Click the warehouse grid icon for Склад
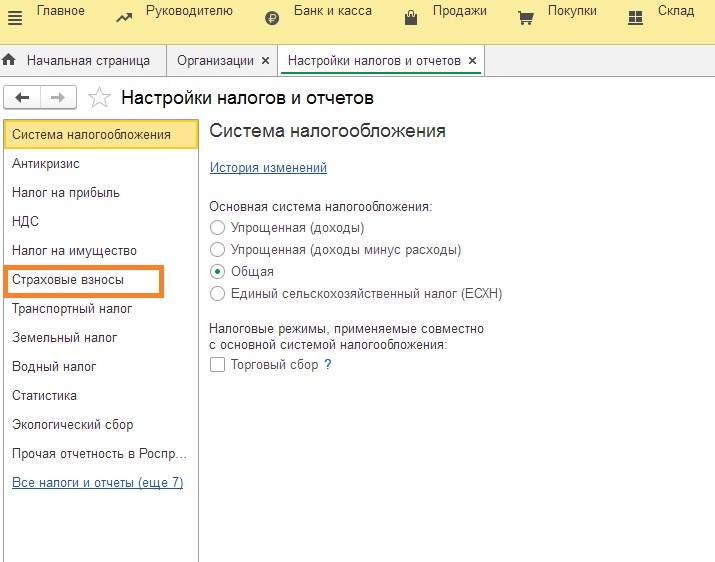 [x=635, y=18]
